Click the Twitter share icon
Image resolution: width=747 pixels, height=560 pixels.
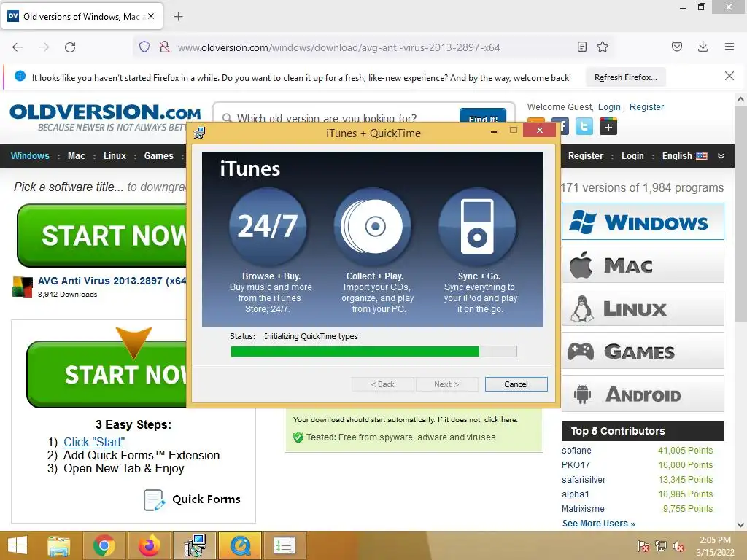584,127
